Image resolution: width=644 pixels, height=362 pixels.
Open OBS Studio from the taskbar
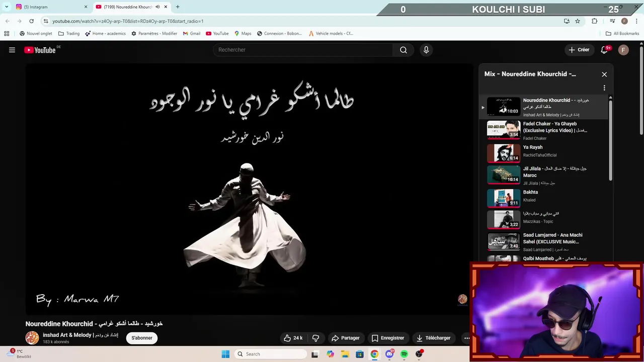[x=419, y=354]
